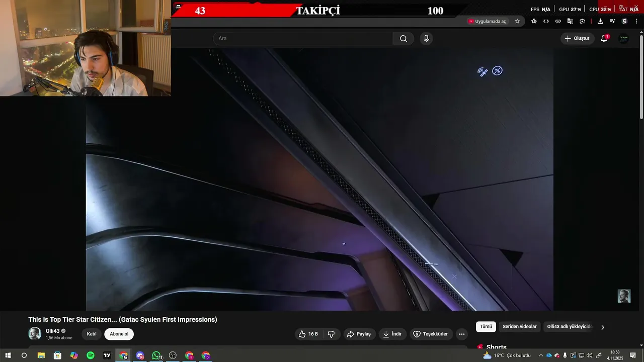
Task: Open more actions three-dot menu under video
Action: tap(462, 334)
